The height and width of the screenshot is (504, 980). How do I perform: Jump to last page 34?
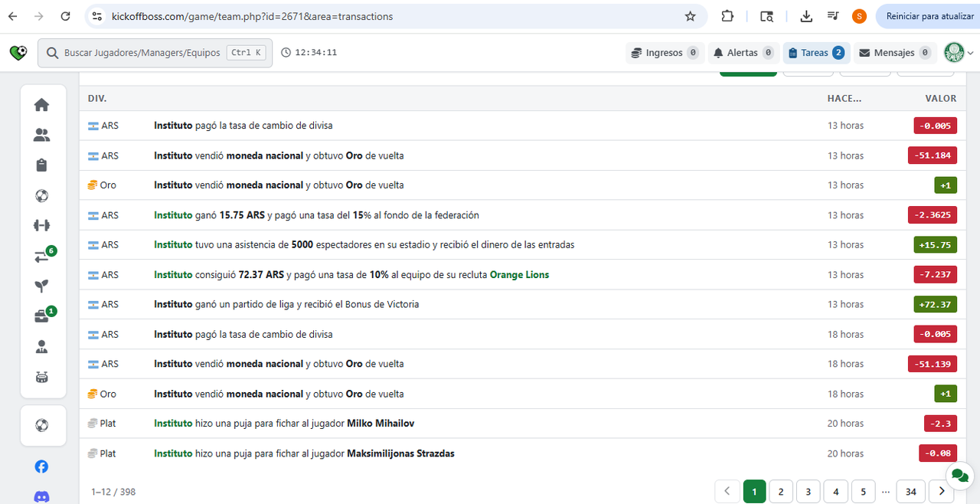coord(911,492)
